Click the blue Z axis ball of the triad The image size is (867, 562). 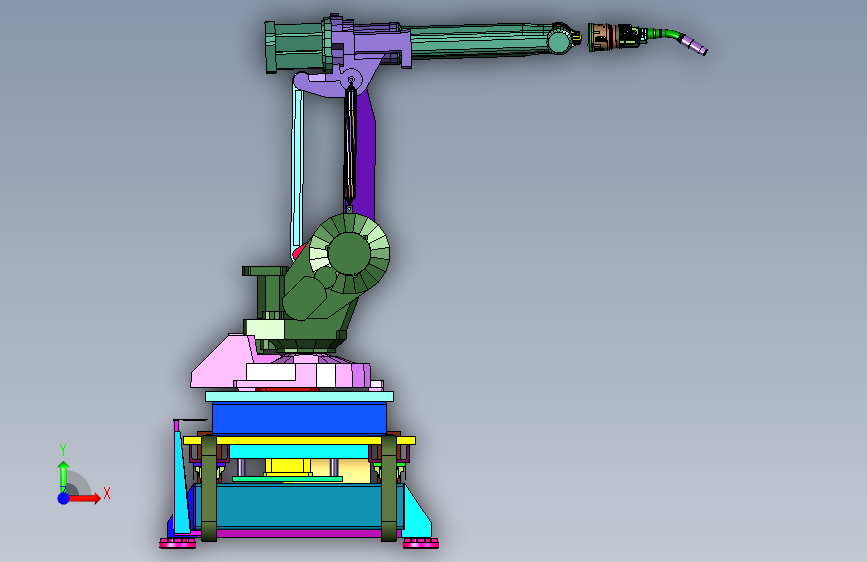pos(63,498)
